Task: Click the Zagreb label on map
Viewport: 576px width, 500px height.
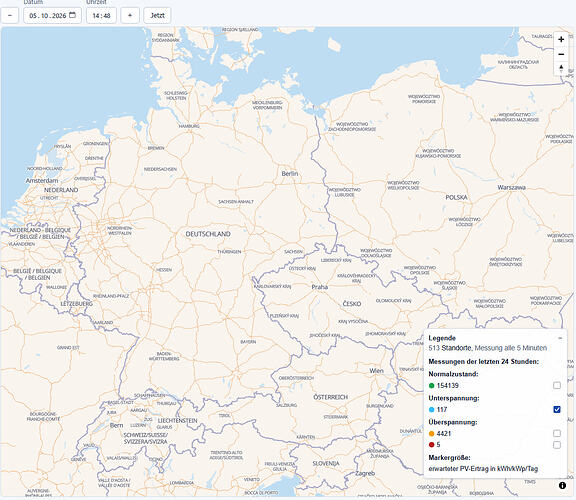Action: pos(365,474)
